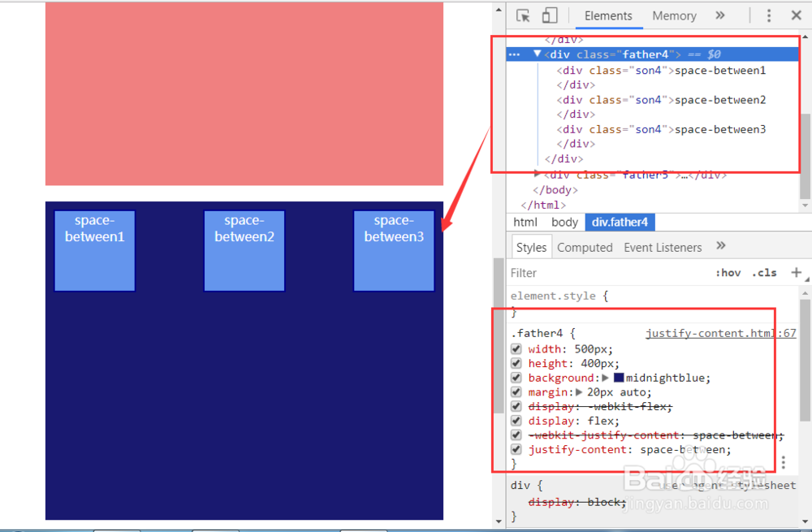Open the :hov element state panel
812x532 pixels.
728,272
